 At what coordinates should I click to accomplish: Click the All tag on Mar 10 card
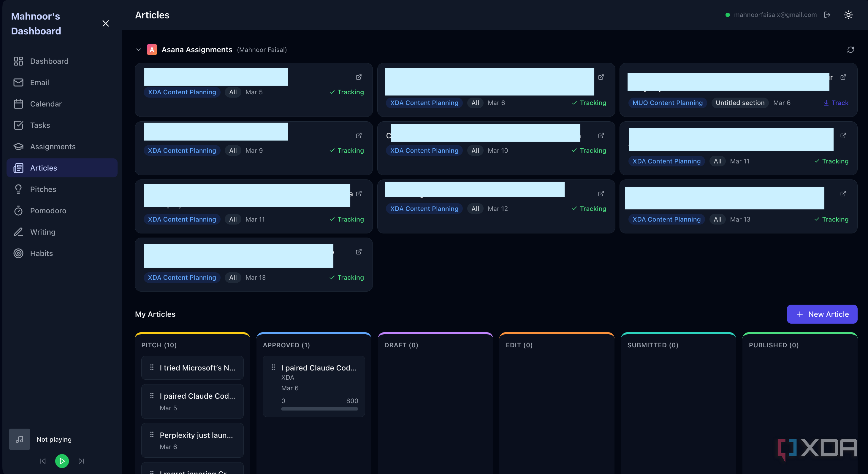click(x=475, y=150)
